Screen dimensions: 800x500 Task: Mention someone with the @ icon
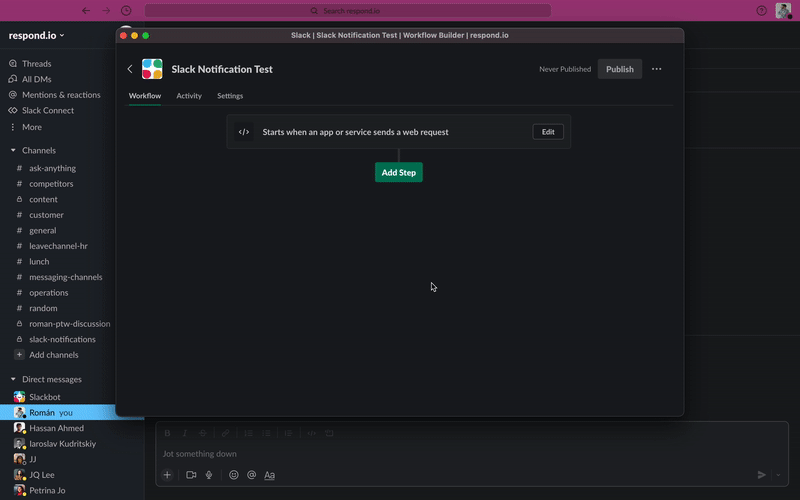[252, 475]
